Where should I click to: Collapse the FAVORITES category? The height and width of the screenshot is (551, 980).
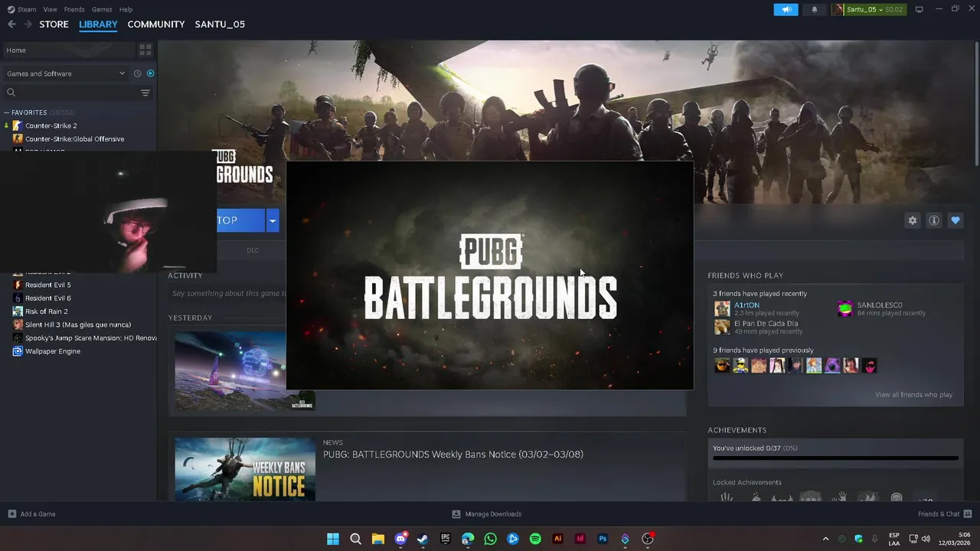[x=7, y=112]
